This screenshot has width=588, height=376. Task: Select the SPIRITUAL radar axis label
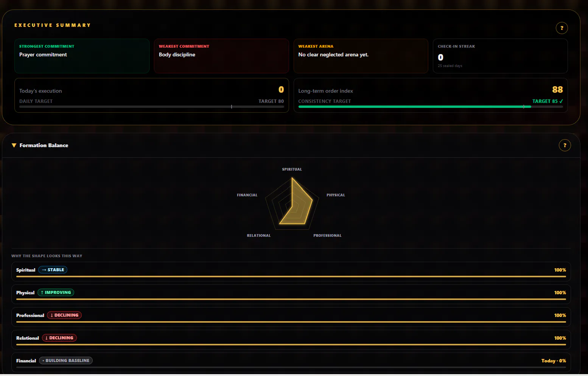coord(292,169)
